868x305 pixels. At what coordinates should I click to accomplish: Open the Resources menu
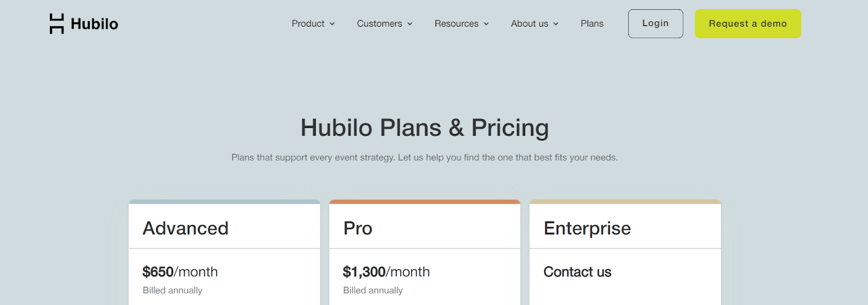coord(456,24)
